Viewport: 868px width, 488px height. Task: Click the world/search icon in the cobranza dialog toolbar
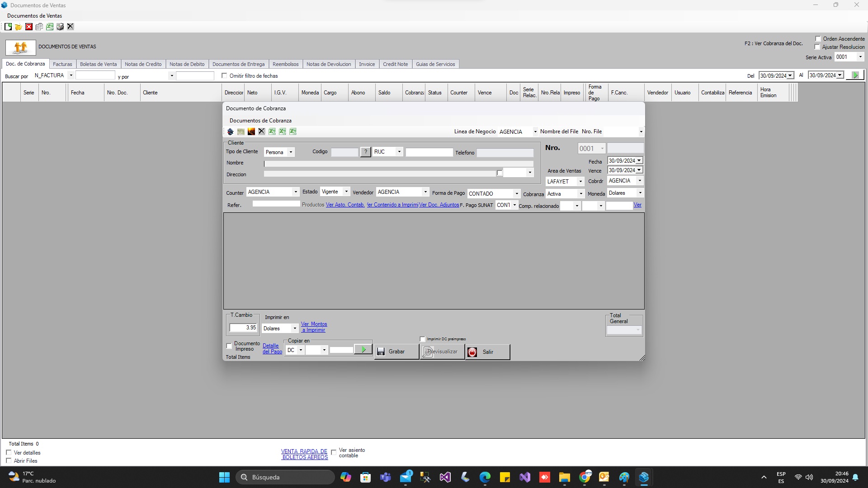pyautogui.click(x=231, y=131)
